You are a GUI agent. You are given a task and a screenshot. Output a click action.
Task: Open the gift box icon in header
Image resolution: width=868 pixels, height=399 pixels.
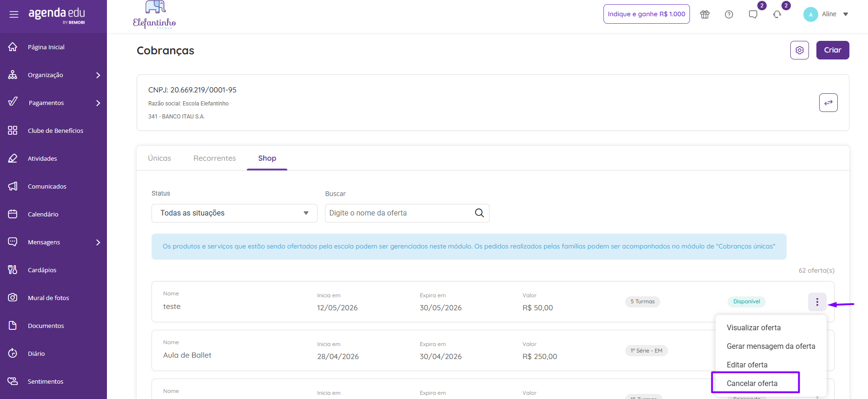[705, 14]
